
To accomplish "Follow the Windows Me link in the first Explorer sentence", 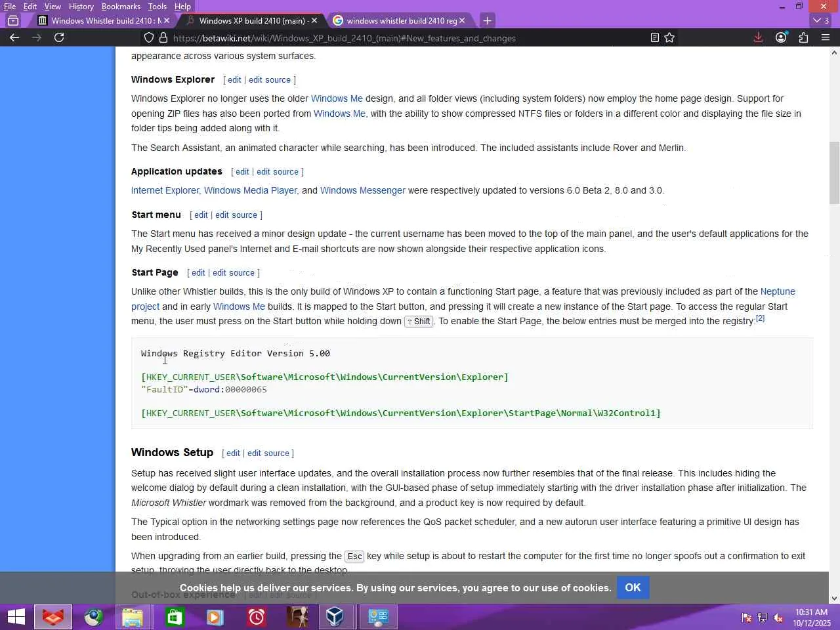I will coord(337,98).
